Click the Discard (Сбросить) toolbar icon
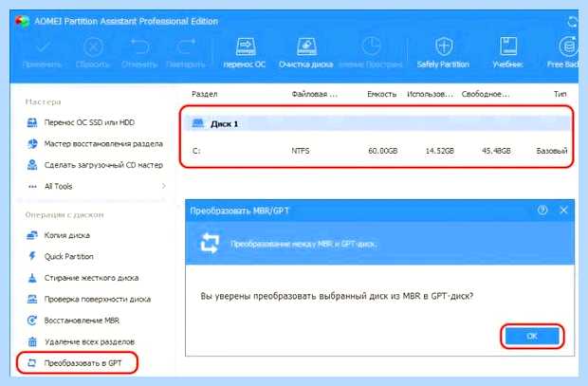588x386 pixels. pos(93,47)
